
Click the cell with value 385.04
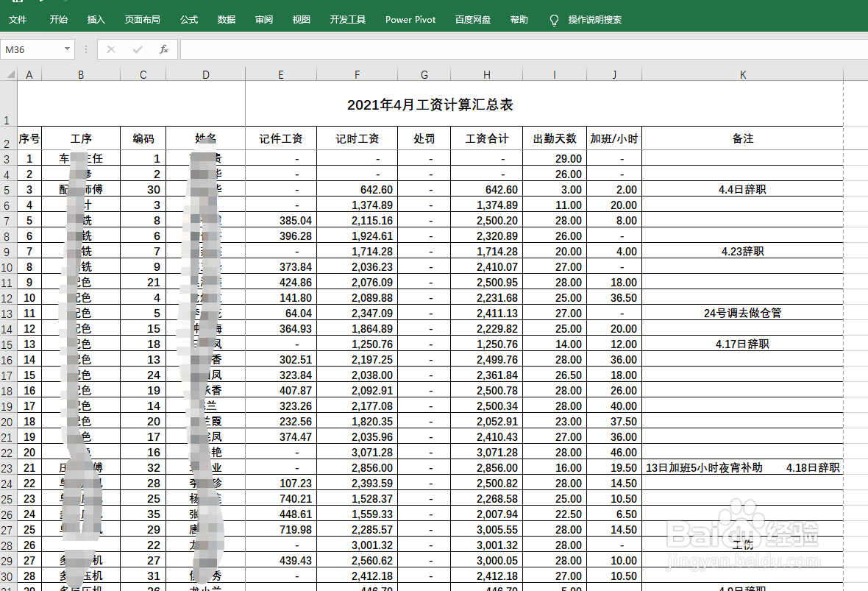(281, 221)
